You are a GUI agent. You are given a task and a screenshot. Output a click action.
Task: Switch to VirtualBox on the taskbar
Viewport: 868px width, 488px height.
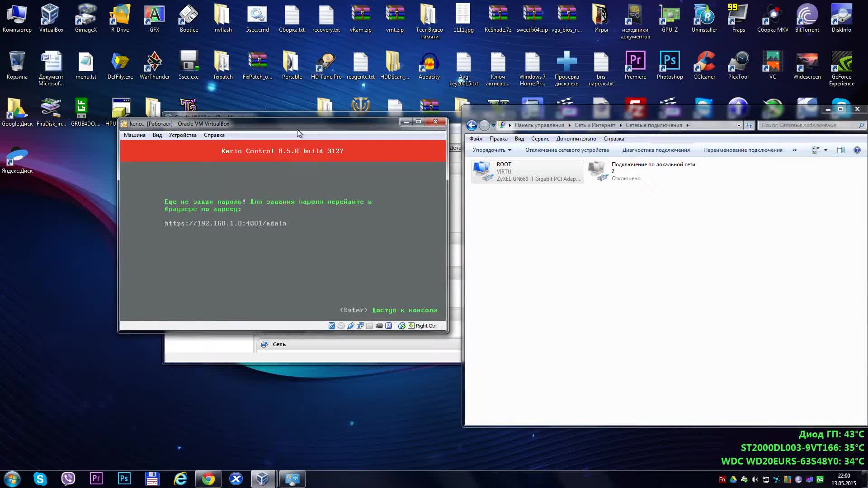264,479
